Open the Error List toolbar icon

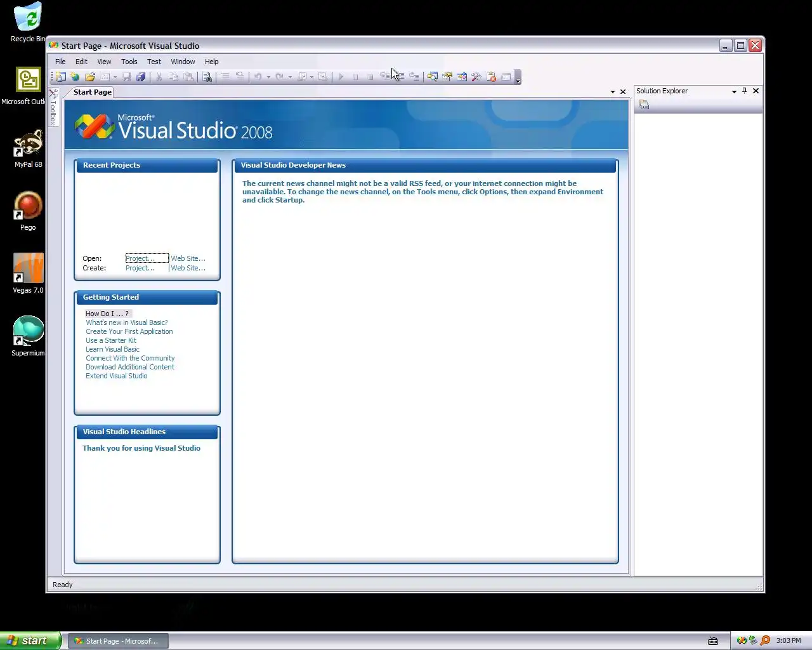click(492, 77)
